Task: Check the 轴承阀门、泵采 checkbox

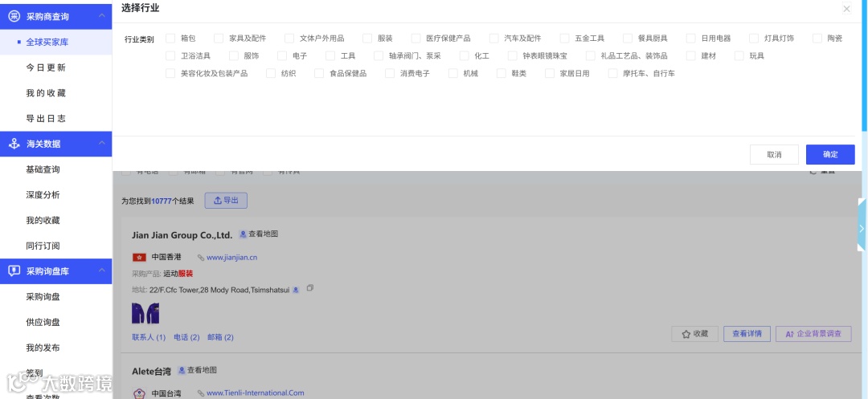Action: pyautogui.click(x=379, y=56)
